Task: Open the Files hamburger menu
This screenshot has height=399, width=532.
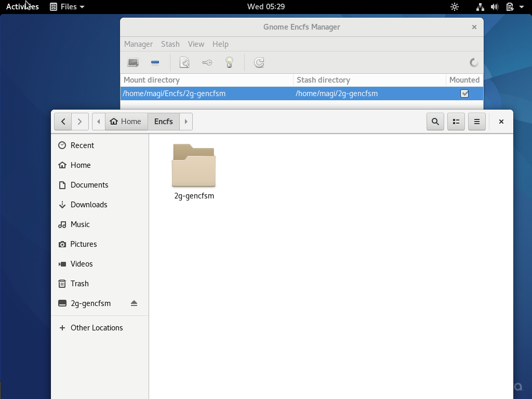Action: click(477, 122)
